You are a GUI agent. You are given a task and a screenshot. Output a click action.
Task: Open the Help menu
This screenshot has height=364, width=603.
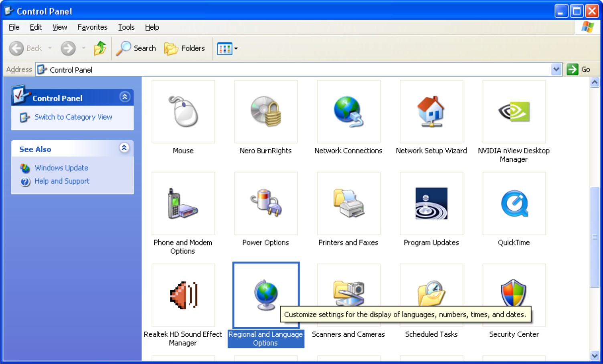[152, 27]
